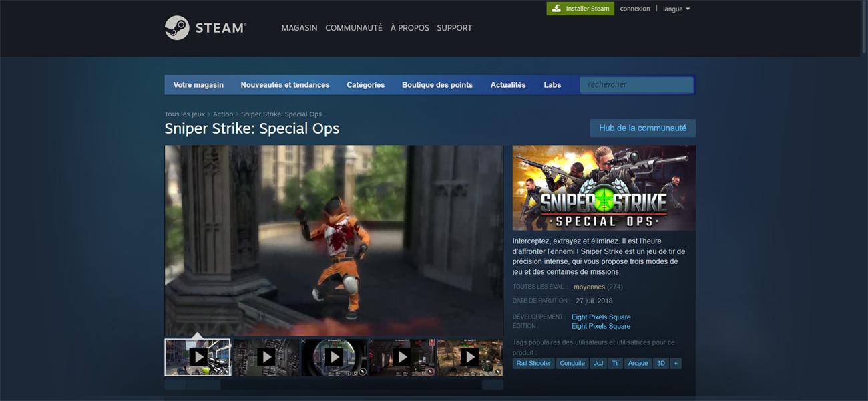This screenshot has height=401, width=868.
Task: Open the langue dropdown
Action: [x=676, y=9]
